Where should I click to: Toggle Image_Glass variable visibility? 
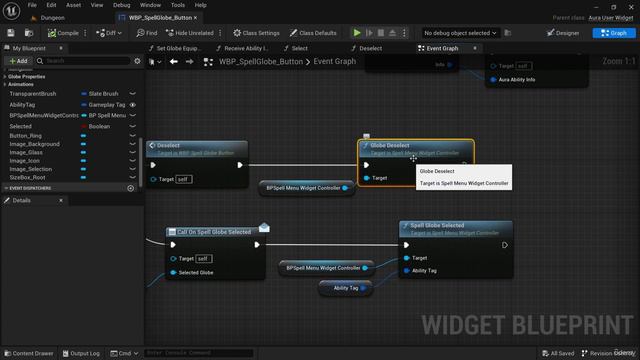click(133, 152)
